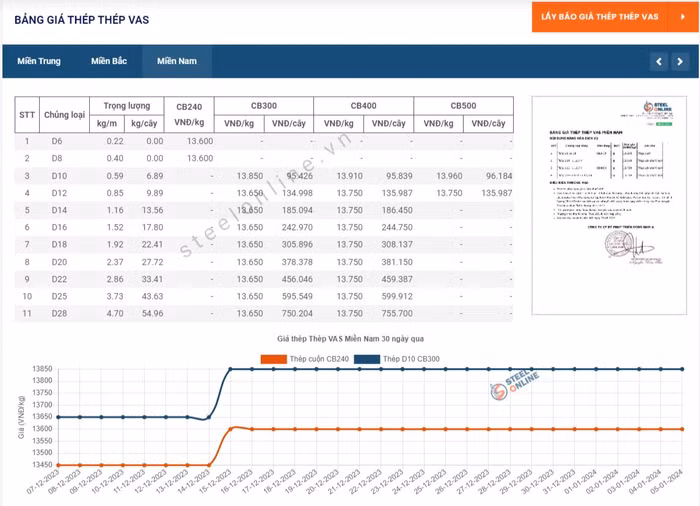Click the CB300 column header

click(263, 105)
